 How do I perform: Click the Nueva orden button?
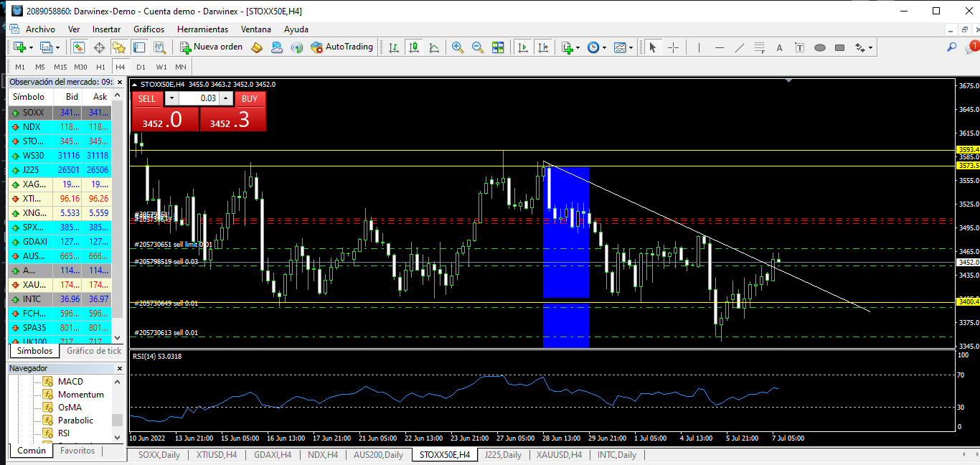point(212,47)
